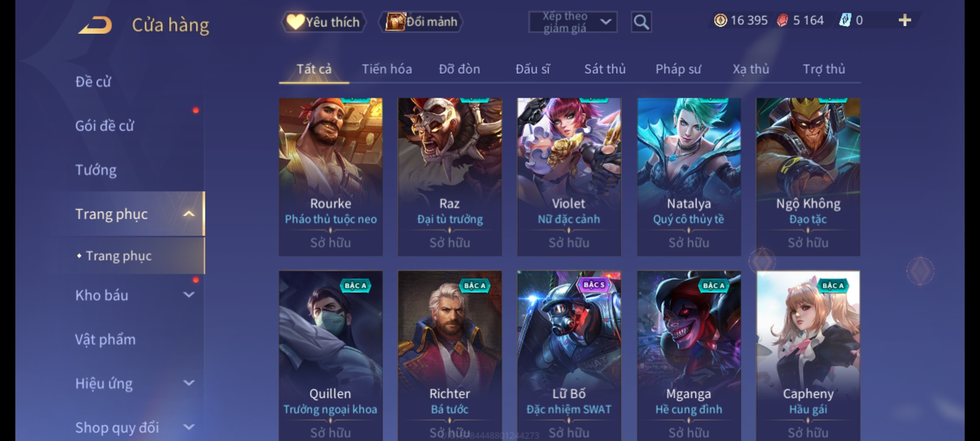The image size is (980, 441).
Task: Tap the back arrow icon beside Cửa hàng
Action: coord(96,24)
